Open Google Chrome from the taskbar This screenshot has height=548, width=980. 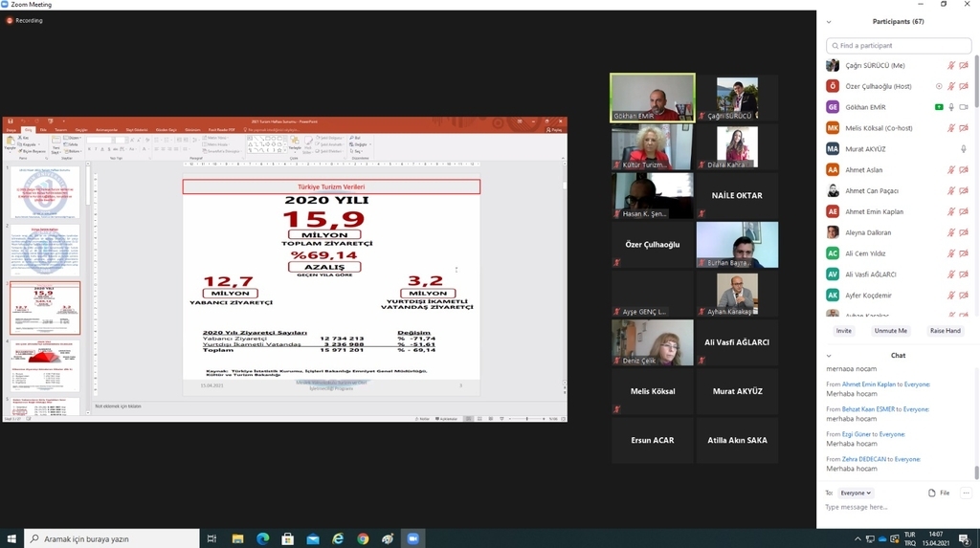point(363,538)
